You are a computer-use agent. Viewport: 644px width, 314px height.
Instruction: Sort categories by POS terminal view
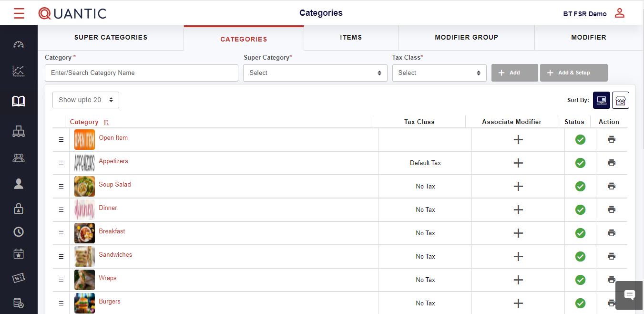click(601, 100)
